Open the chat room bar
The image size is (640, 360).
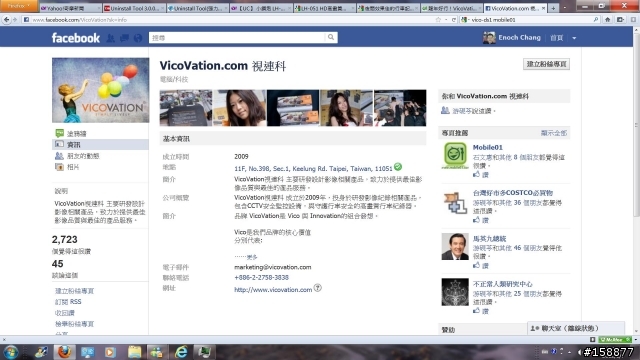coord(576,328)
